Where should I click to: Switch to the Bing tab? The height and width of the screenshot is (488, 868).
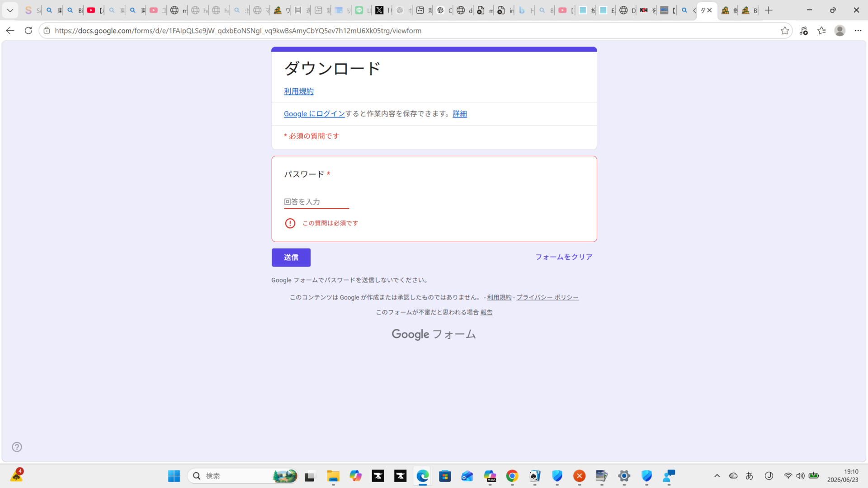click(x=525, y=10)
